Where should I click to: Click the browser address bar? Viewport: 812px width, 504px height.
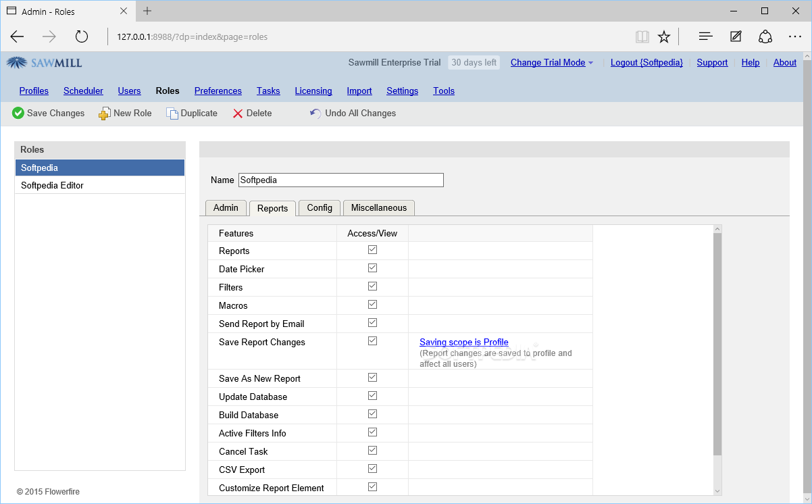pyautogui.click(x=368, y=36)
